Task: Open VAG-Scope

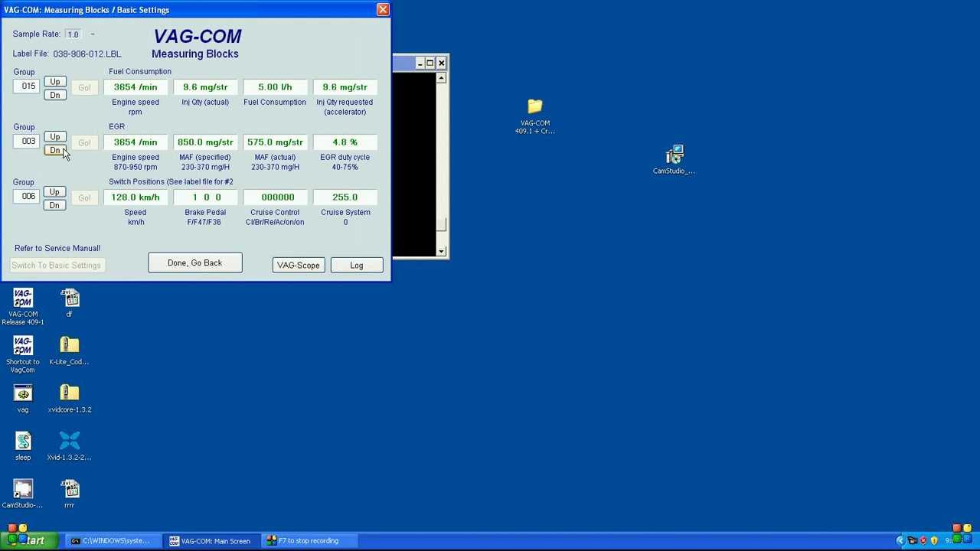Action: point(298,265)
